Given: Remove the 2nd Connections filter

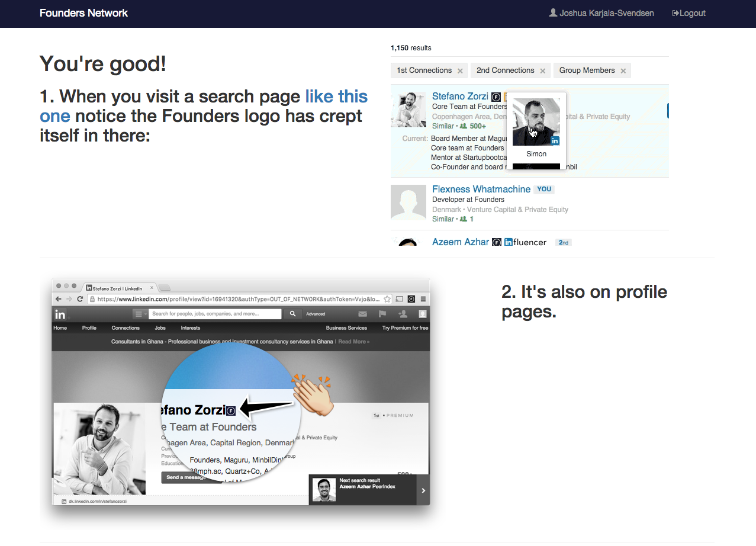Looking at the screenshot, I should 542,70.
